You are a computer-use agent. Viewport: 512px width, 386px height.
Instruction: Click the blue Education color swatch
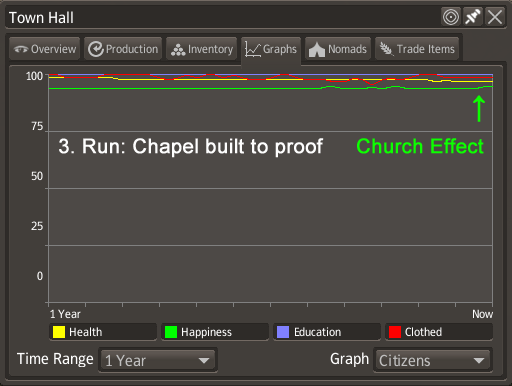(283, 332)
